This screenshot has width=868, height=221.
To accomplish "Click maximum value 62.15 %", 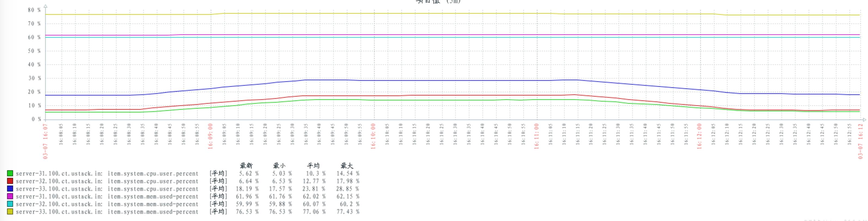I will point(348,196).
